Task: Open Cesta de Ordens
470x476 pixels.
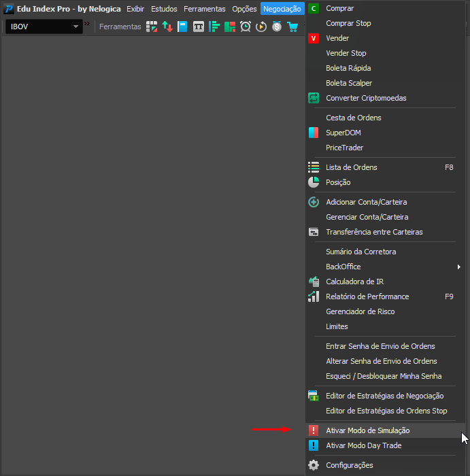Action: click(x=354, y=118)
